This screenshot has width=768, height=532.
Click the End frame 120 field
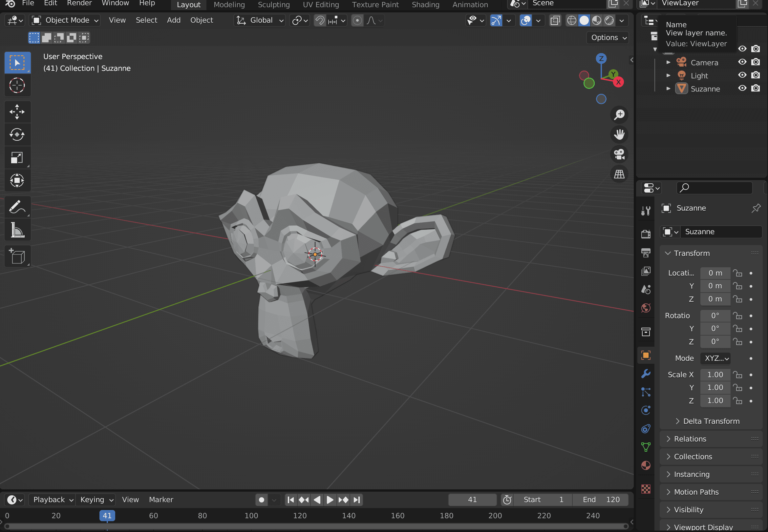[x=601, y=500]
